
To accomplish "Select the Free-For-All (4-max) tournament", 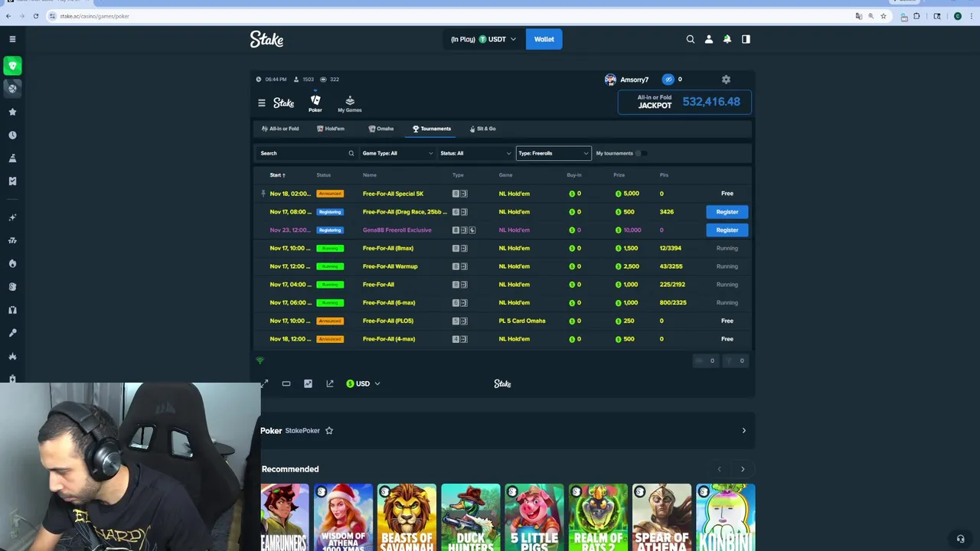I will pyautogui.click(x=504, y=339).
